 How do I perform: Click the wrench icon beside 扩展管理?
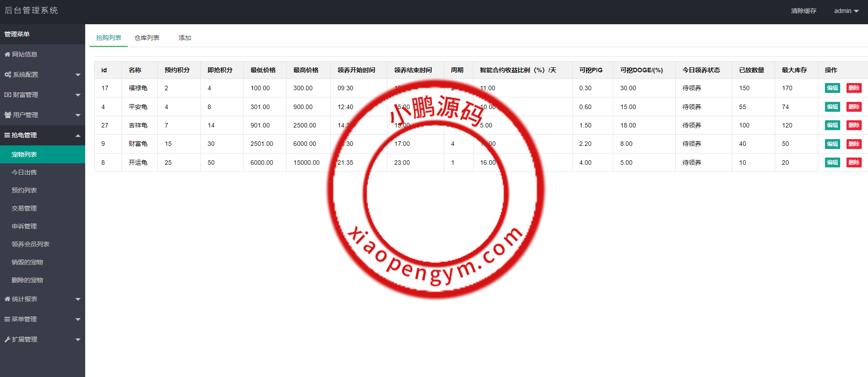click(7, 339)
